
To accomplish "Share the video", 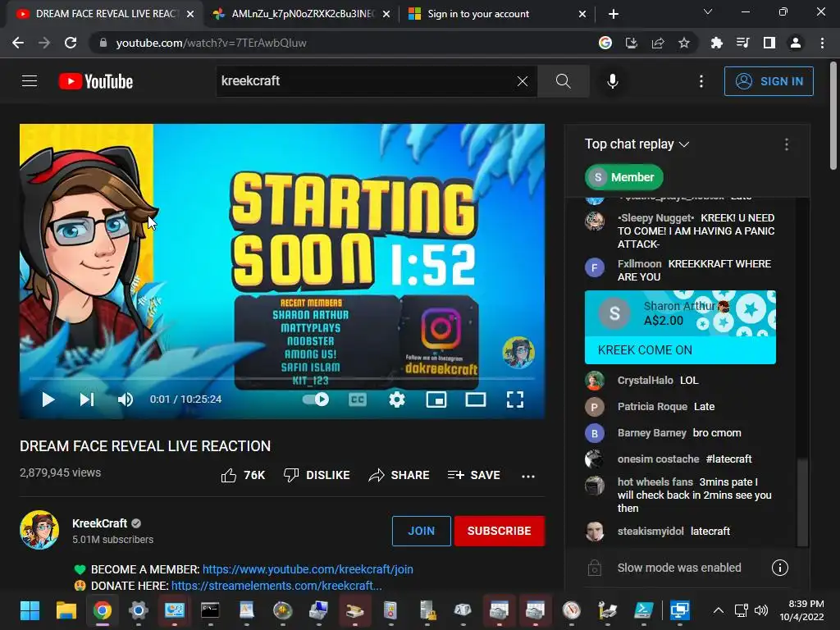I will (399, 475).
